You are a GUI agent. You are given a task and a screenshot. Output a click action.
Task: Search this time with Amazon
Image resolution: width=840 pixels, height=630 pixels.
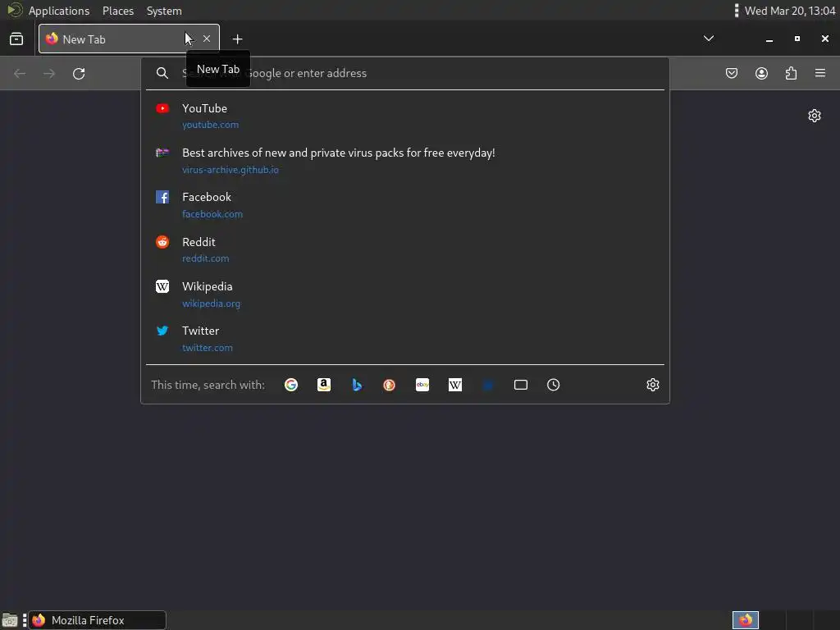[x=323, y=385]
